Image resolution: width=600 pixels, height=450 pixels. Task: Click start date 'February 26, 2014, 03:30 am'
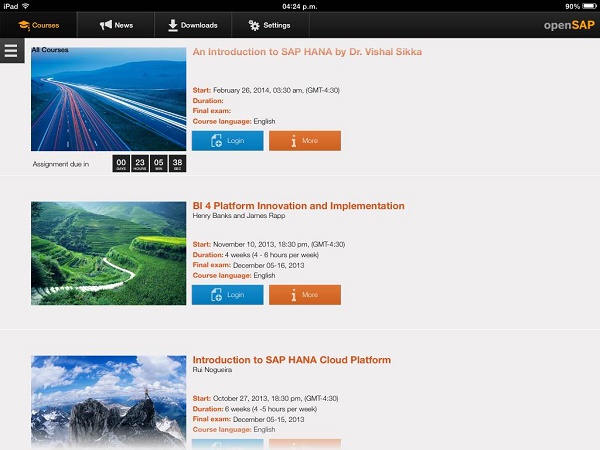coord(258,90)
